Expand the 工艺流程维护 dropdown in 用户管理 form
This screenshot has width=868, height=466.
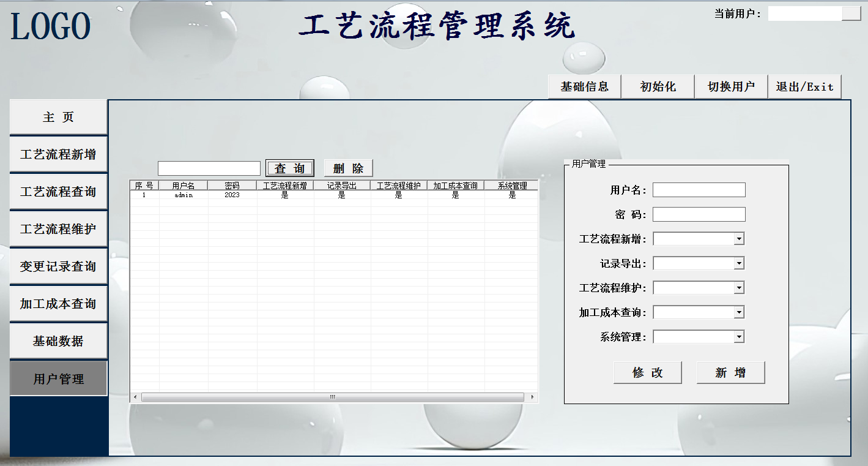coord(739,288)
